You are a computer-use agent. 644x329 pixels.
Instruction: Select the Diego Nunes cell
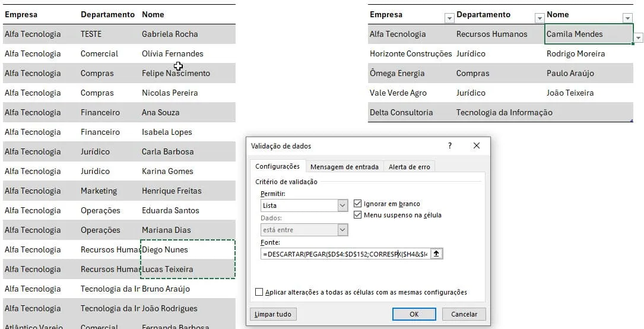tap(188, 250)
